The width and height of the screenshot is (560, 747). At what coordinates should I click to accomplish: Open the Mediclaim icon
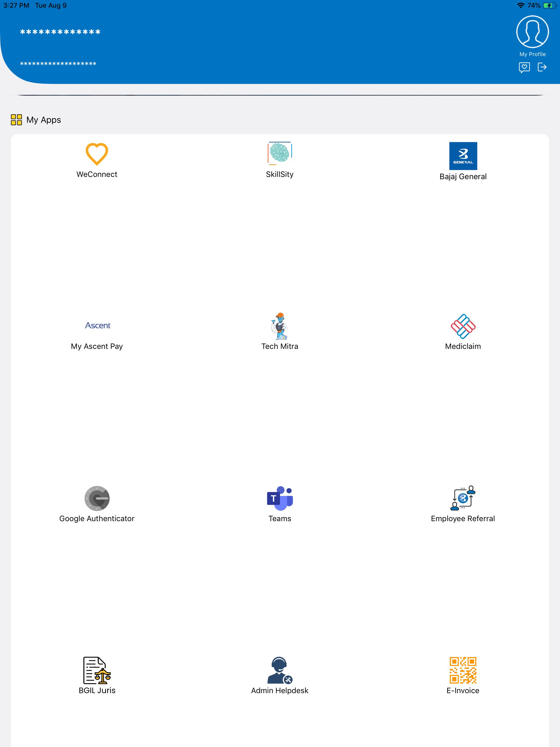point(463,326)
